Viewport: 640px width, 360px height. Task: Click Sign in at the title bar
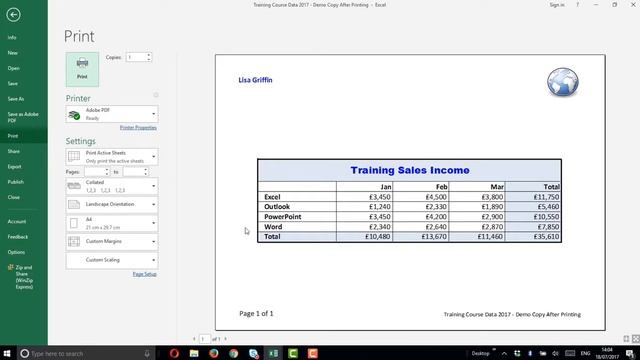557,5
